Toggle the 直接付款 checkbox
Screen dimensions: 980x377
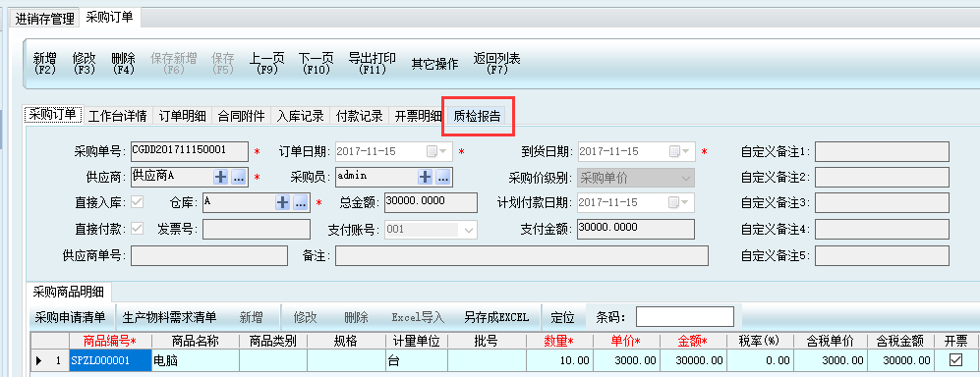pyautogui.click(x=136, y=229)
